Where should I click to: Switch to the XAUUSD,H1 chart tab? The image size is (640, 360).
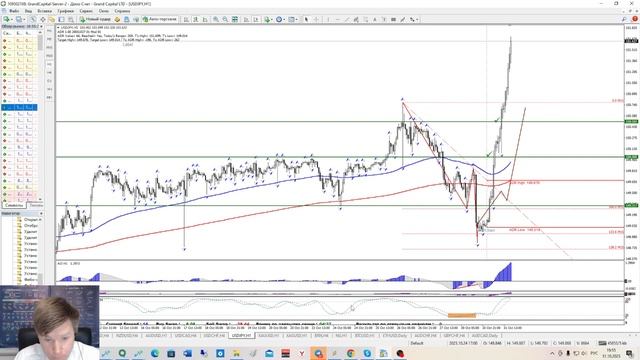269,336
